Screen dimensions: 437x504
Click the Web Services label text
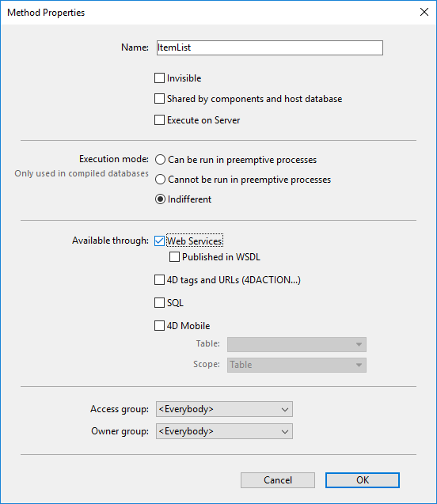[x=195, y=241]
